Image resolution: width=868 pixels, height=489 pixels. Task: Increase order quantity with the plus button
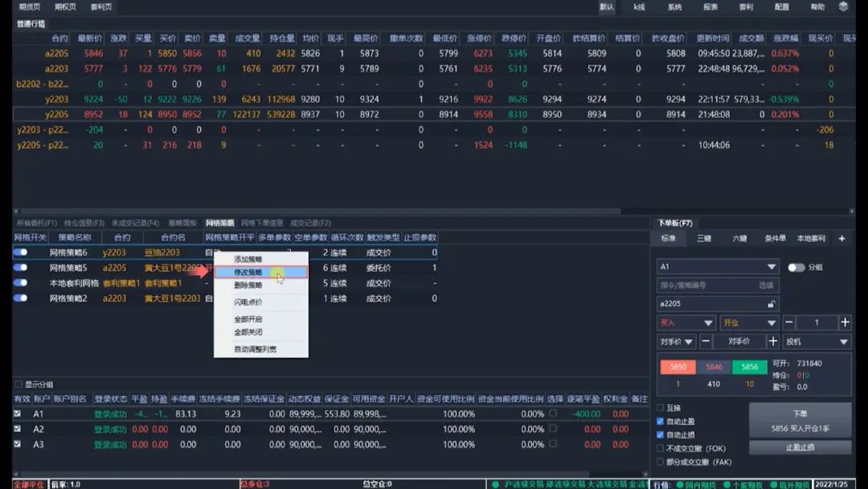pos(845,323)
